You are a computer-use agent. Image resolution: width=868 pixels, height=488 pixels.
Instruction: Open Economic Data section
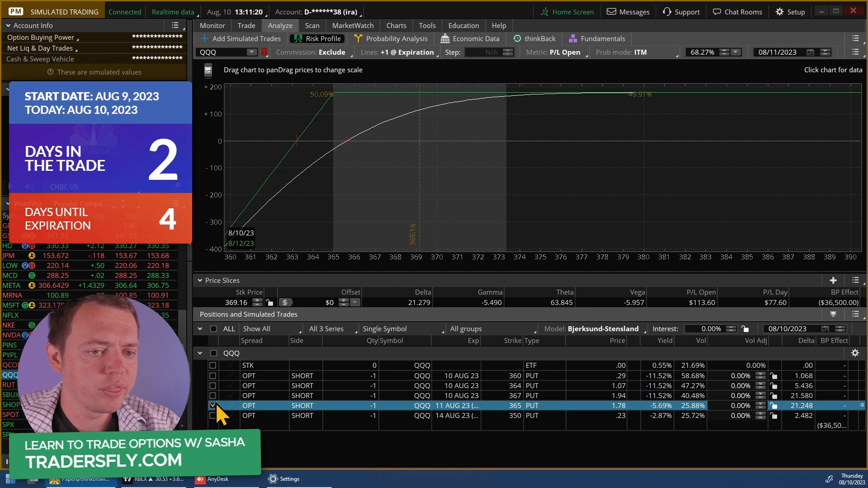point(470,39)
